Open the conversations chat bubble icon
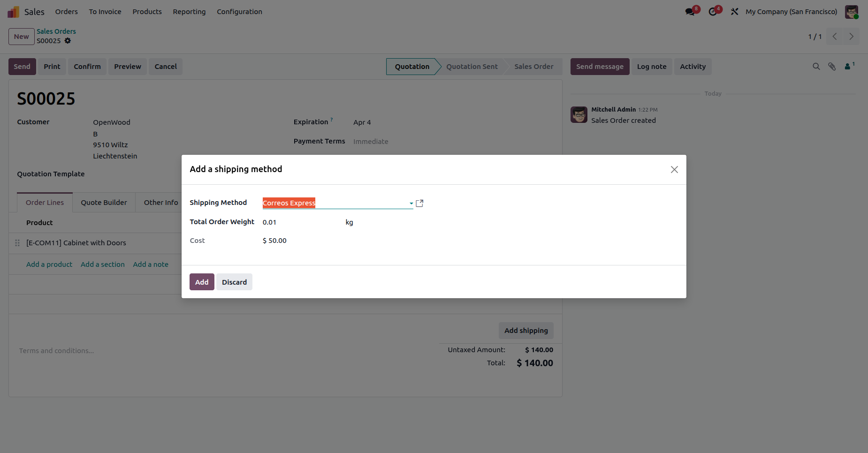The image size is (868, 453). 690,12
